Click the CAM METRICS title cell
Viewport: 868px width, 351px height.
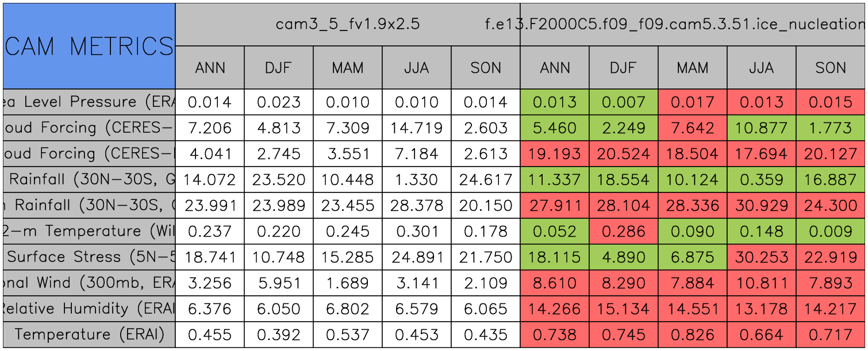[x=89, y=46]
